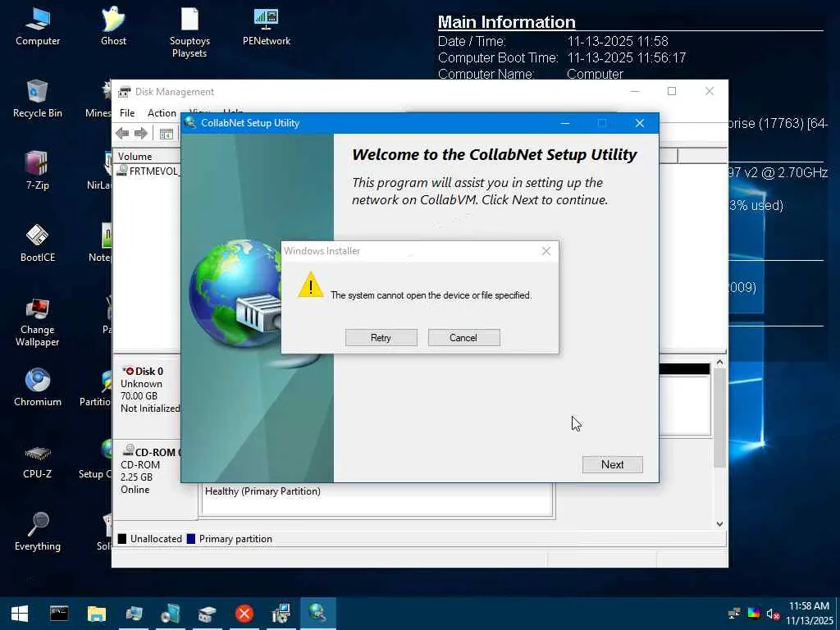Click Cancel in Windows Installer dialog
The width and height of the screenshot is (840, 630).
pos(464,337)
